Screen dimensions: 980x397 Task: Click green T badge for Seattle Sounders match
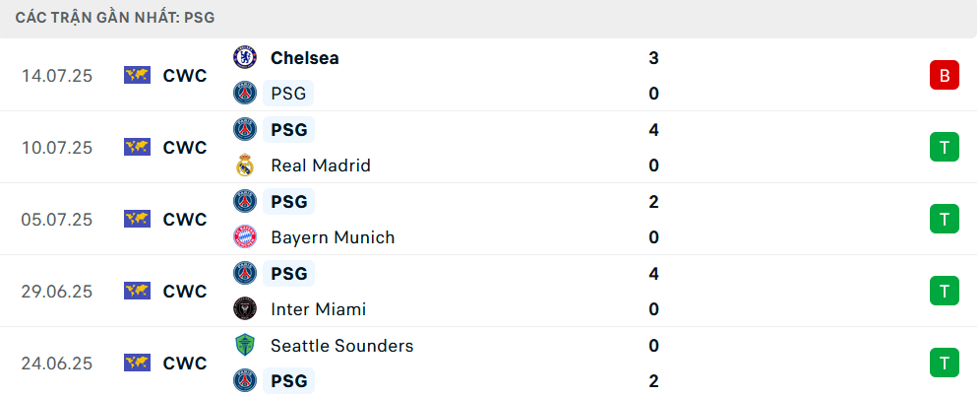[944, 364]
